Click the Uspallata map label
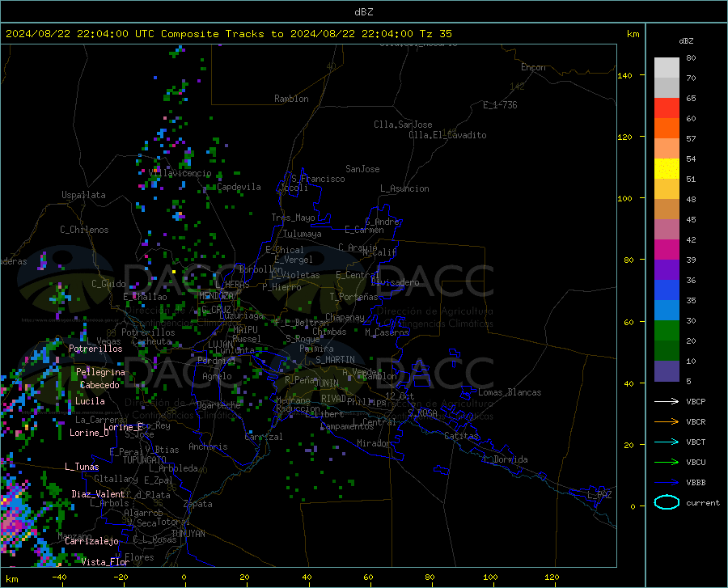The width and height of the screenshot is (728, 588). 83,195
